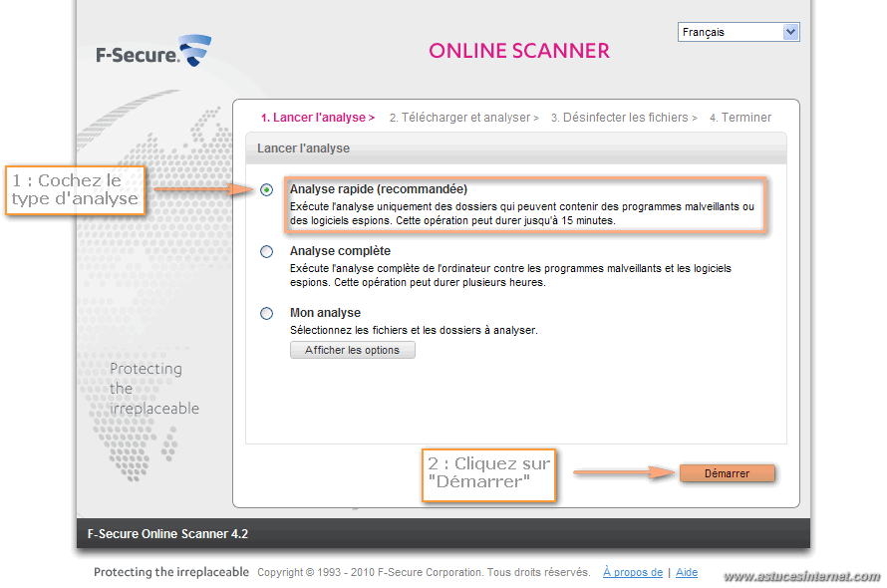The image size is (887, 588).
Task: Click the ONLINE SCANNER title
Action: pos(519,51)
